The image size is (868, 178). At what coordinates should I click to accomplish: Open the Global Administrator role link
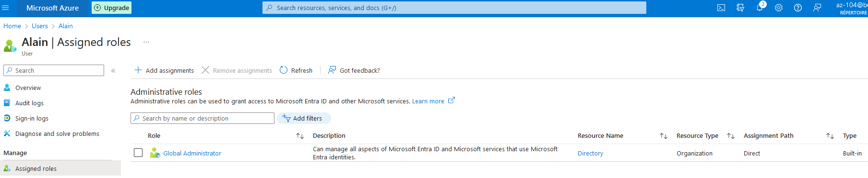(192, 153)
